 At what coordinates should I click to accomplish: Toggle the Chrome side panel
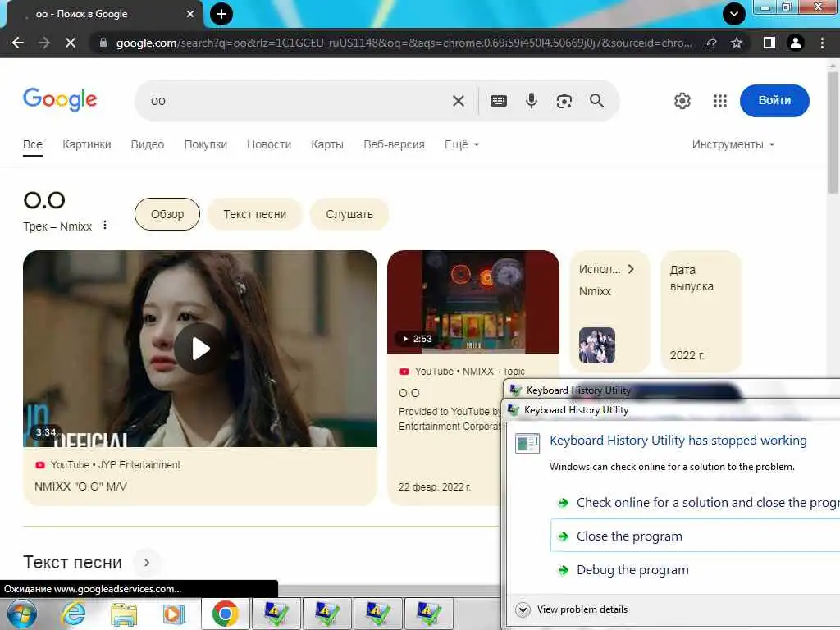[769, 43]
